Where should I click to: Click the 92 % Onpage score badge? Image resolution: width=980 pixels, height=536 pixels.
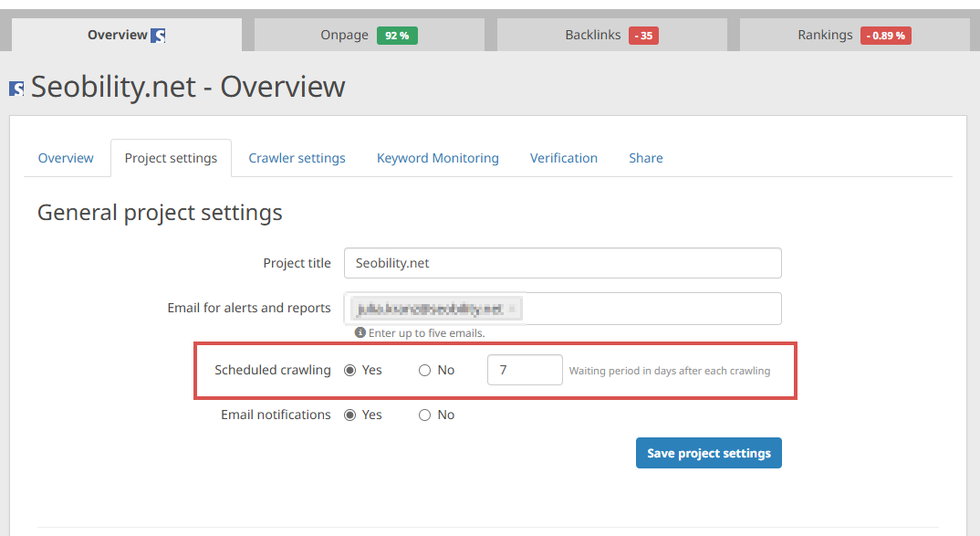[x=397, y=36]
